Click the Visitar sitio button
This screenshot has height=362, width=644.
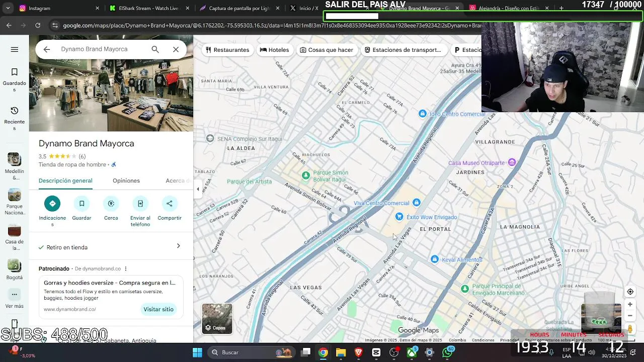click(158, 309)
